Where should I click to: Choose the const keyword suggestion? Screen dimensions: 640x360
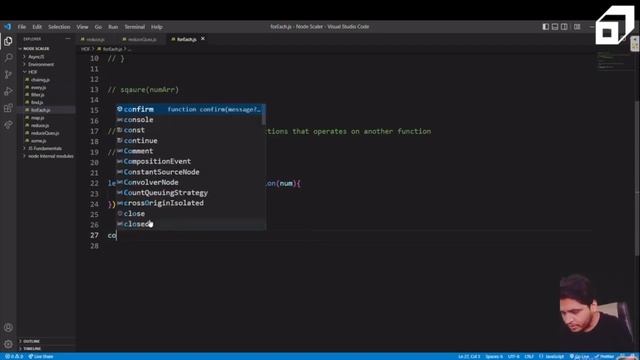tap(189, 130)
